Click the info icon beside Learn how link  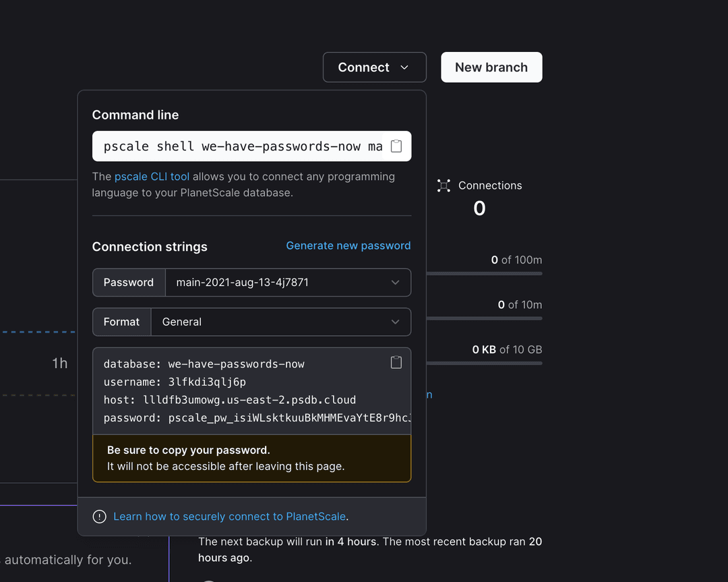(x=99, y=517)
